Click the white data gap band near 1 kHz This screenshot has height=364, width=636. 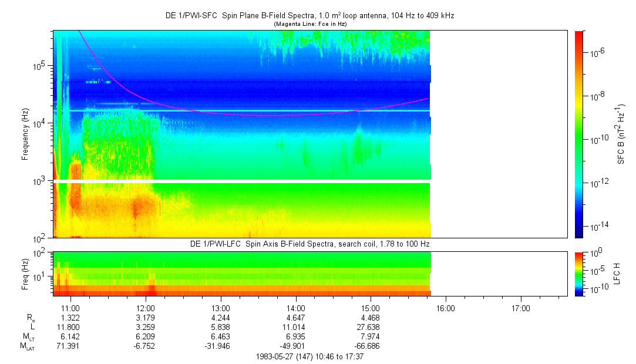coord(242,181)
